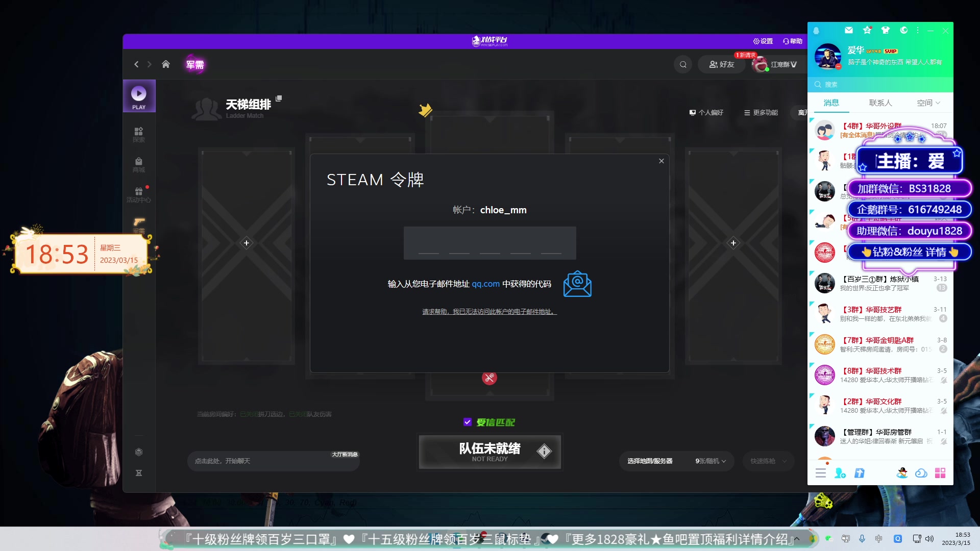This screenshot has width=980, height=551.
Task: Add player in left empty slot
Action: 247,243
